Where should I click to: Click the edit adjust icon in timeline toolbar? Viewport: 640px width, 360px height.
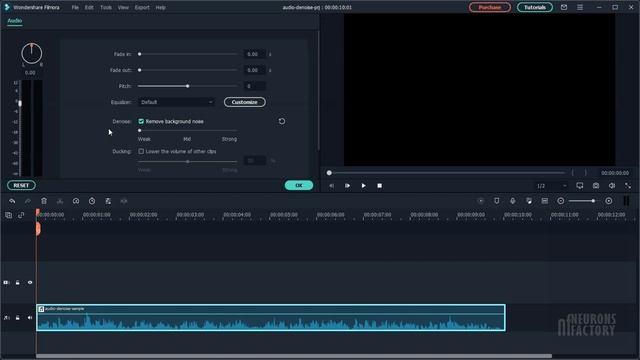(x=108, y=201)
